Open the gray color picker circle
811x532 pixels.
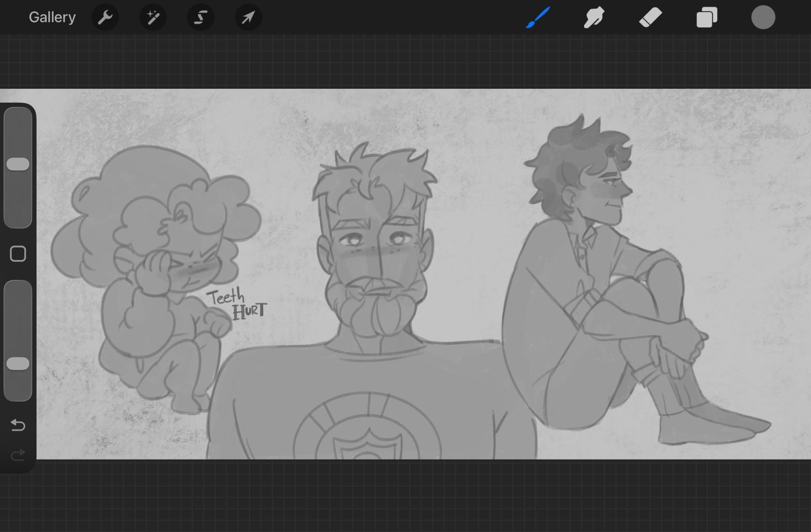(x=763, y=17)
